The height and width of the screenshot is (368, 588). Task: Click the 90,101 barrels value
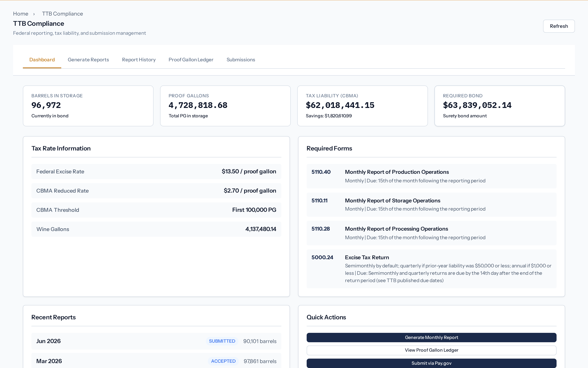coord(260,341)
